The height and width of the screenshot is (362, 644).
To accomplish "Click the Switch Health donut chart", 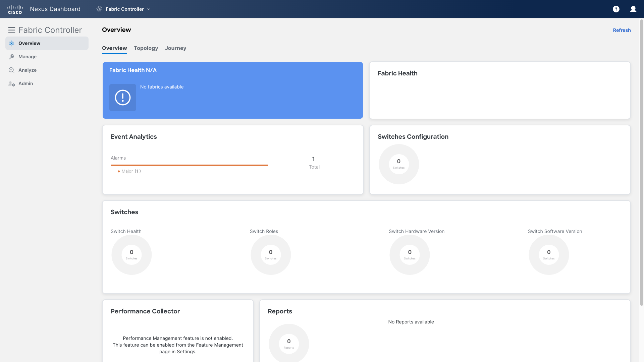I will (x=131, y=255).
